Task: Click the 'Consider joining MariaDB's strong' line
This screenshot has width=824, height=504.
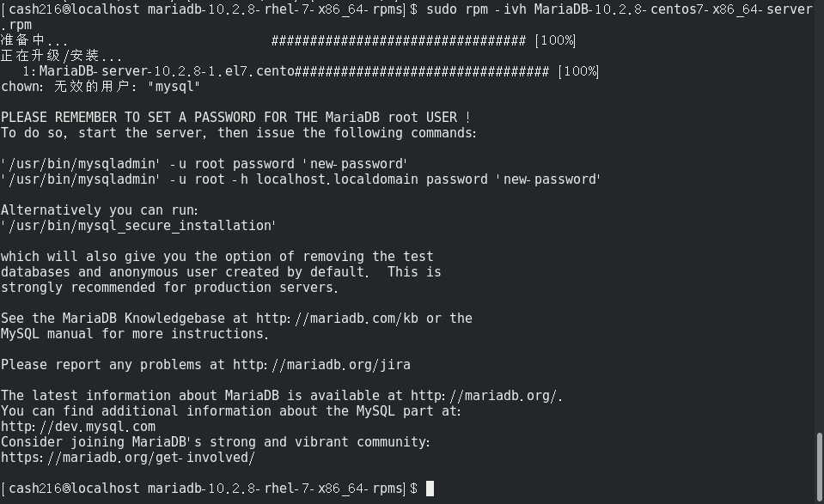Action: pos(216,442)
